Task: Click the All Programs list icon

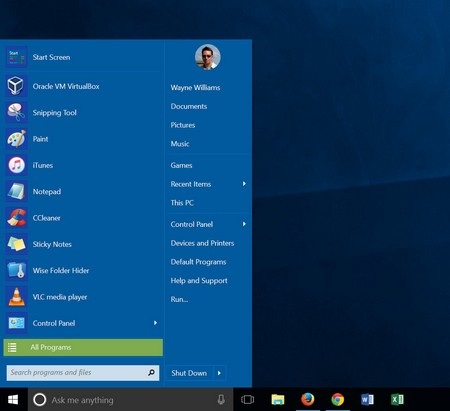Action: (x=12, y=347)
